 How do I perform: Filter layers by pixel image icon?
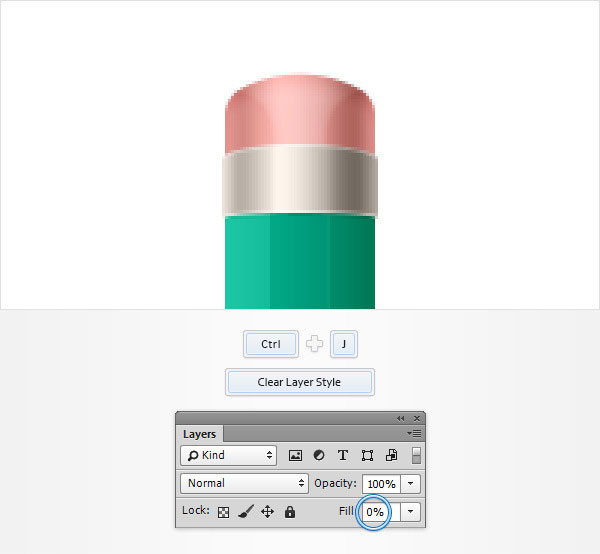(295, 455)
